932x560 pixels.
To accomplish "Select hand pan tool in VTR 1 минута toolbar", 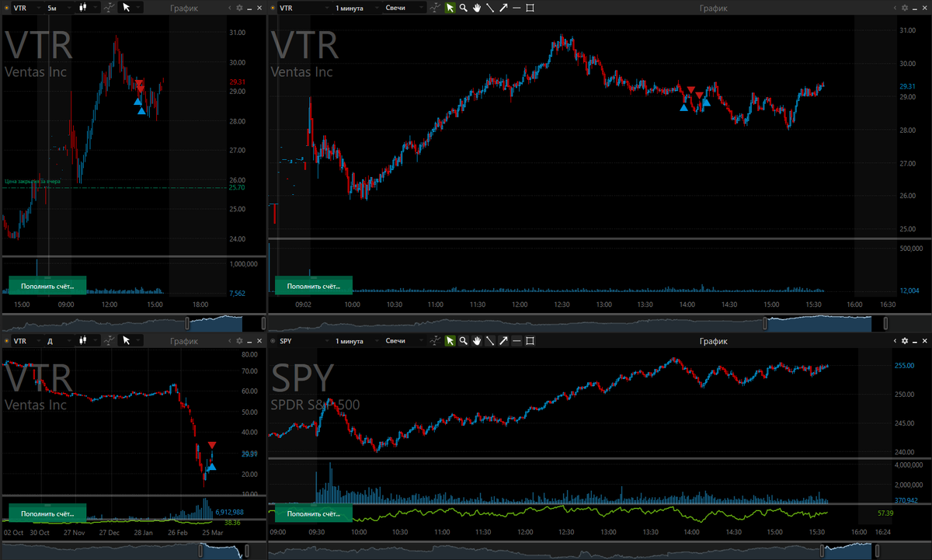I will click(476, 8).
